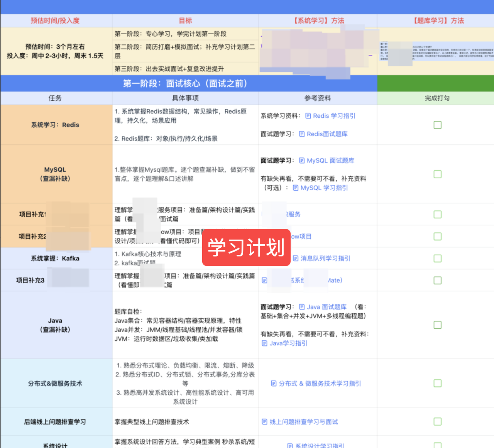494x448 pixels.
Task: Select the 完成打勾 column header
Action: point(436,98)
